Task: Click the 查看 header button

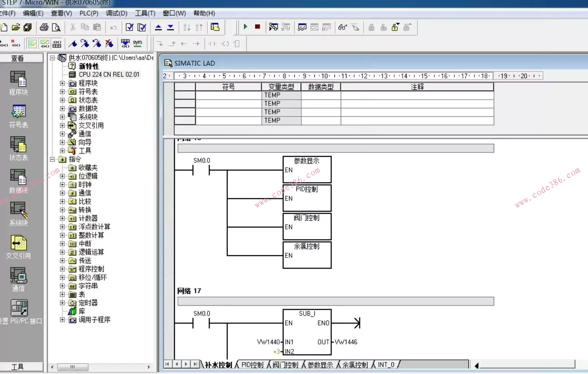Action: point(18,58)
